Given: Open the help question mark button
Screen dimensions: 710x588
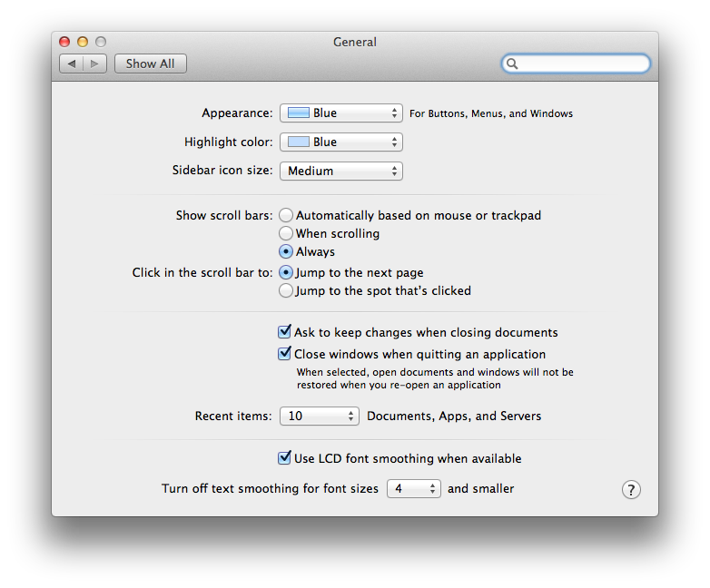Looking at the screenshot, I should (x=631, y=489).
